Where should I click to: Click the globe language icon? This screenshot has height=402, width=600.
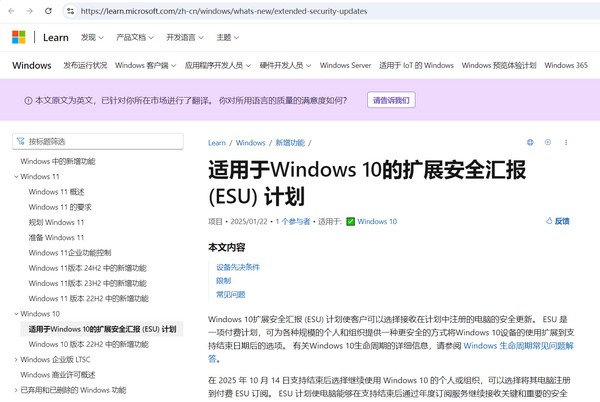coord(530,142)
